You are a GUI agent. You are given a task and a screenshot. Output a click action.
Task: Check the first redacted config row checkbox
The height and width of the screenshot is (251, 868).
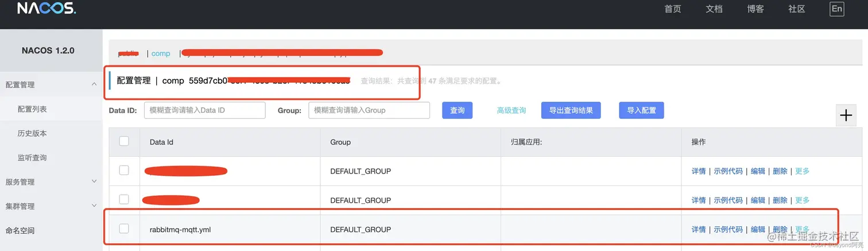(x=124, y=170)
